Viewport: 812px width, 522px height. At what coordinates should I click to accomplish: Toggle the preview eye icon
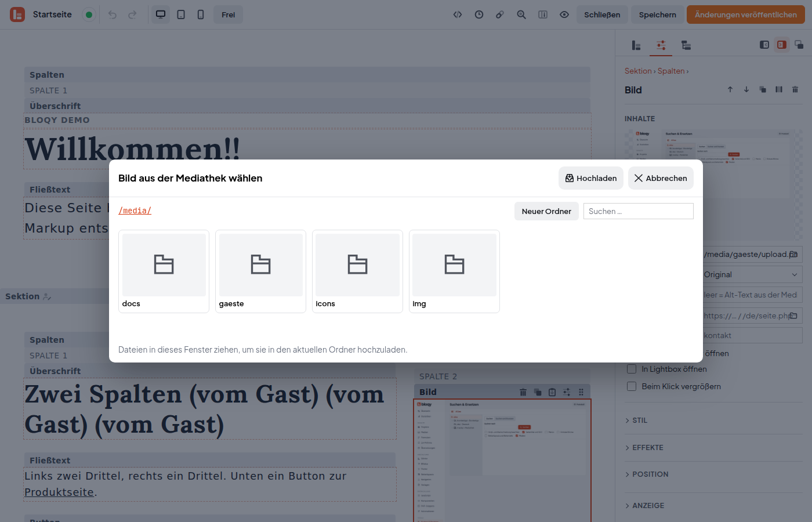(x=564, y=14)
